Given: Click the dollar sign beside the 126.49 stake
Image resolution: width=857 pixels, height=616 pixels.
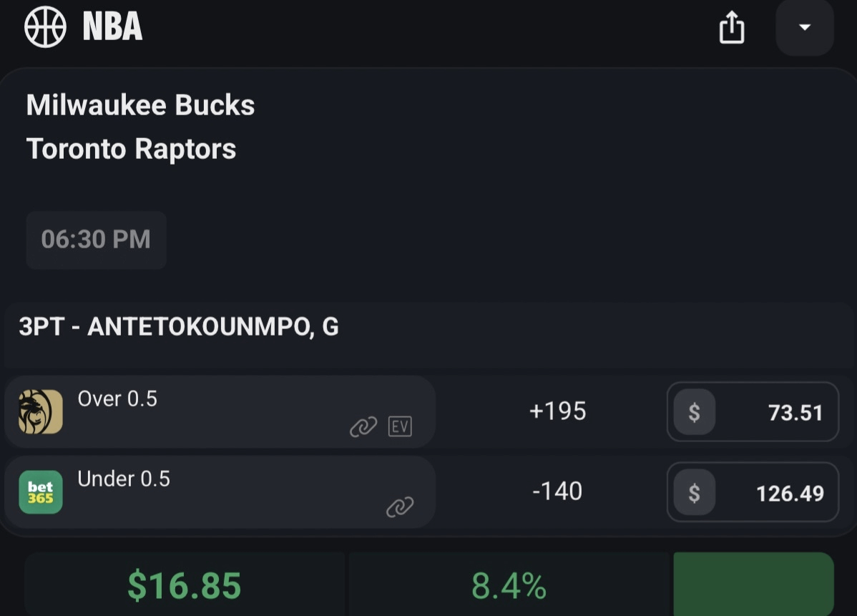Looking at the screenshot, I should pos(694,492).
